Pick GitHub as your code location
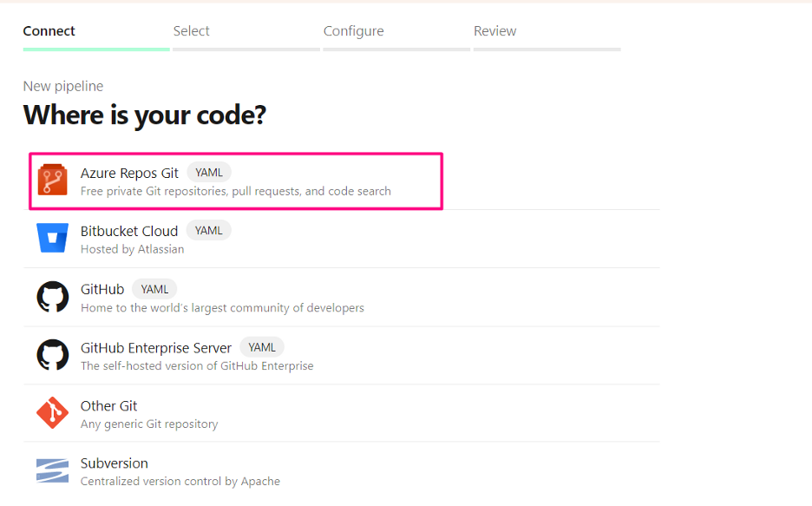812x506 pixels. coord(102,289)
